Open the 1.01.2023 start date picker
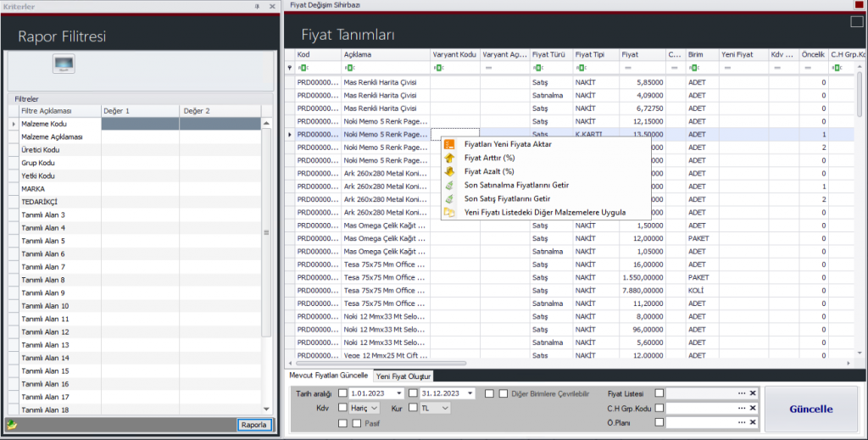Viewport: 868px width, 440px height. point(398,393)
